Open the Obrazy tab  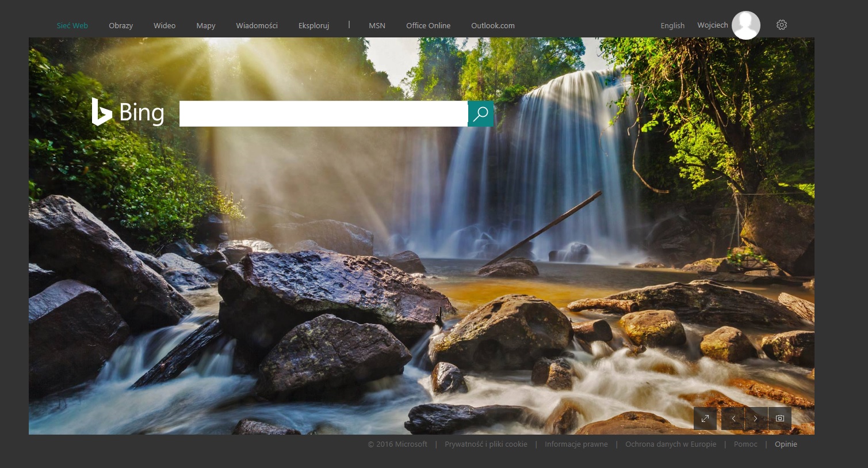tap(121, 26)
